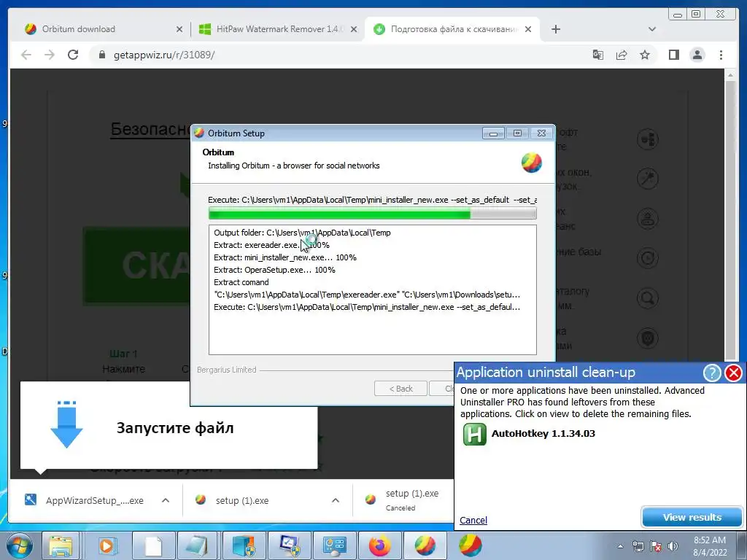This screenshot has height=560, width=747.
Task: Open help for uninstall clean-up popup
Action: click(712, 373)
